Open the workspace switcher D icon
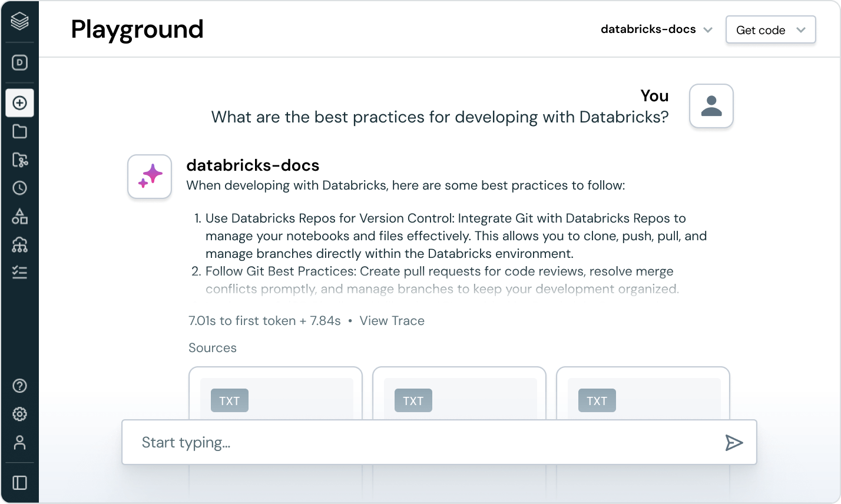 click(x=20, y=62)
